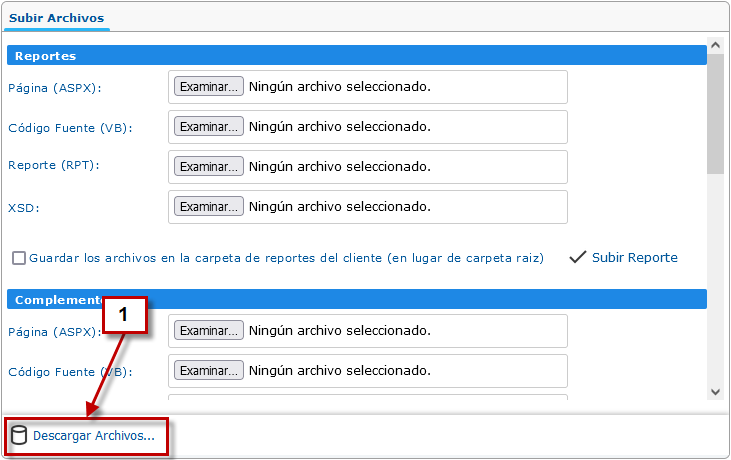Image resolution: width=731 pixels, height=460 pixels.
Task: Click the vertical scrollbar thumb
Action: pyautogui.click(x=715, y=115)
